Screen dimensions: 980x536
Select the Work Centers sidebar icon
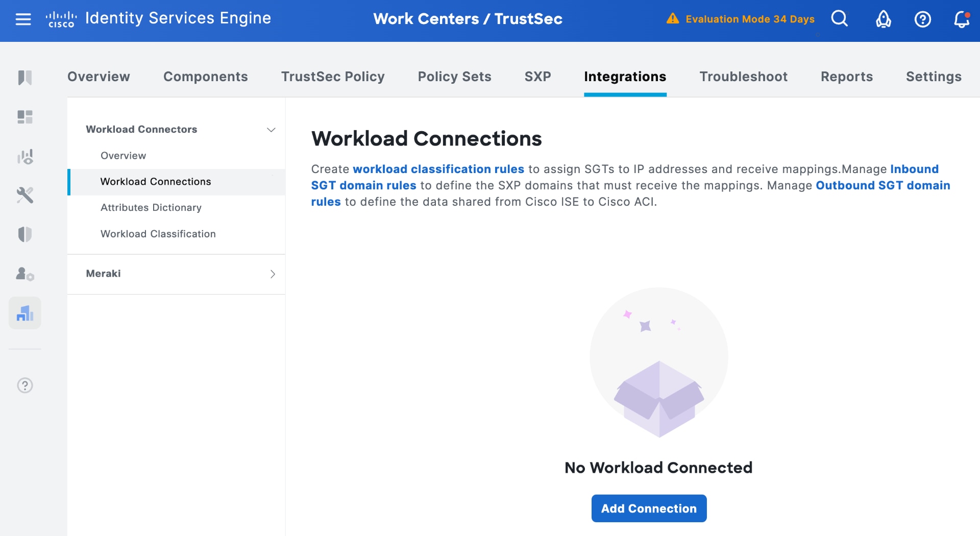[x=24, y=313]
